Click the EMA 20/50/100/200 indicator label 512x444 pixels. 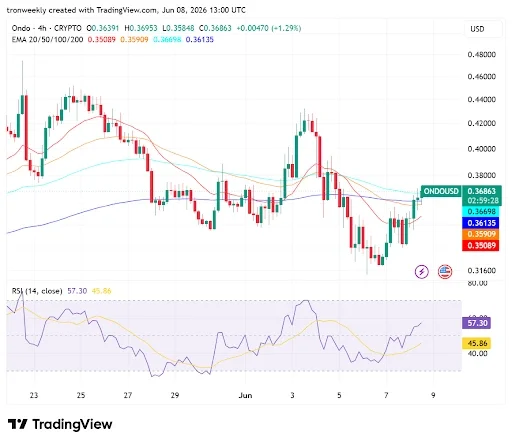click(47, 40)
